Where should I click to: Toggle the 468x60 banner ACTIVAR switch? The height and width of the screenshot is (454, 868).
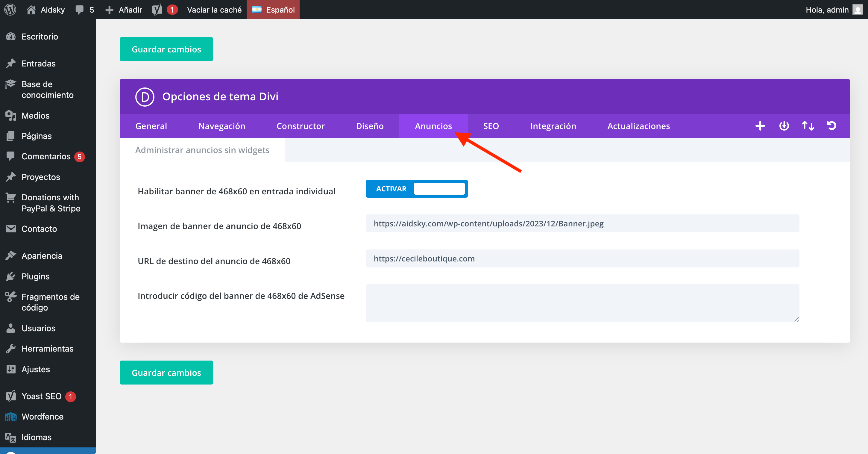[x=416, y=189]
